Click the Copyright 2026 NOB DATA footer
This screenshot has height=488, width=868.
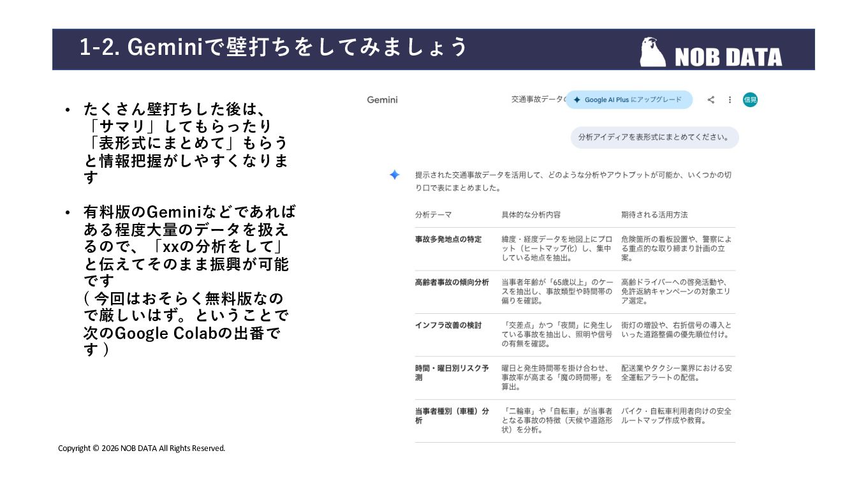point(142,448)
